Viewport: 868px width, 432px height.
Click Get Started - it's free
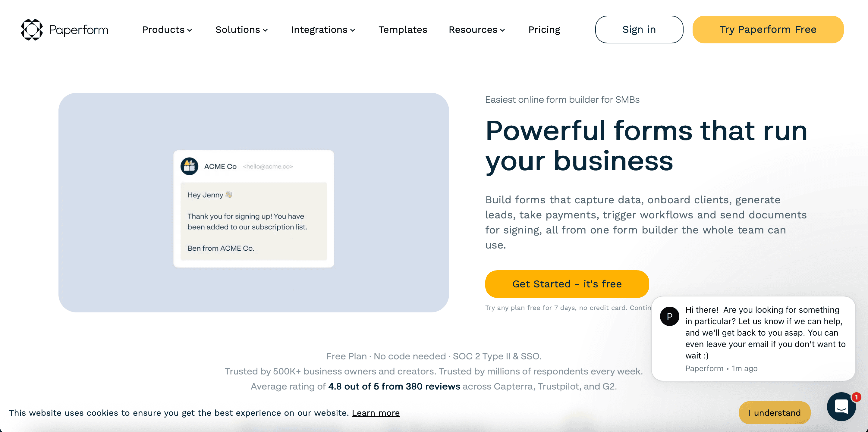[x=567, y=284]
